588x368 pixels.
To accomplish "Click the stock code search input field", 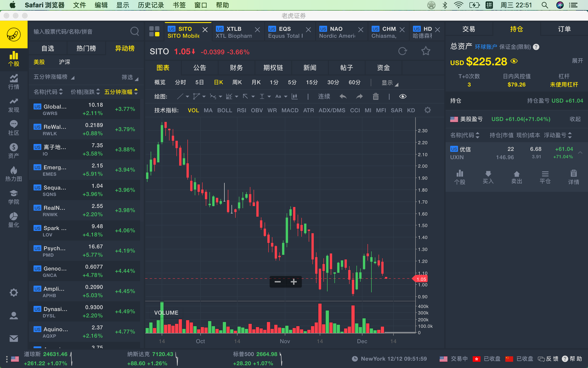I will (80, 32).
